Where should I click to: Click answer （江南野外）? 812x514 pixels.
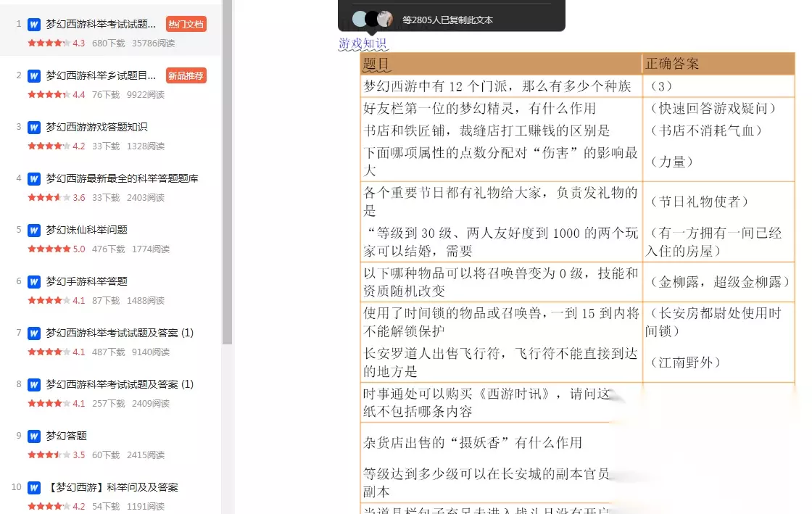pyautogui.click(x=686, y=363)
